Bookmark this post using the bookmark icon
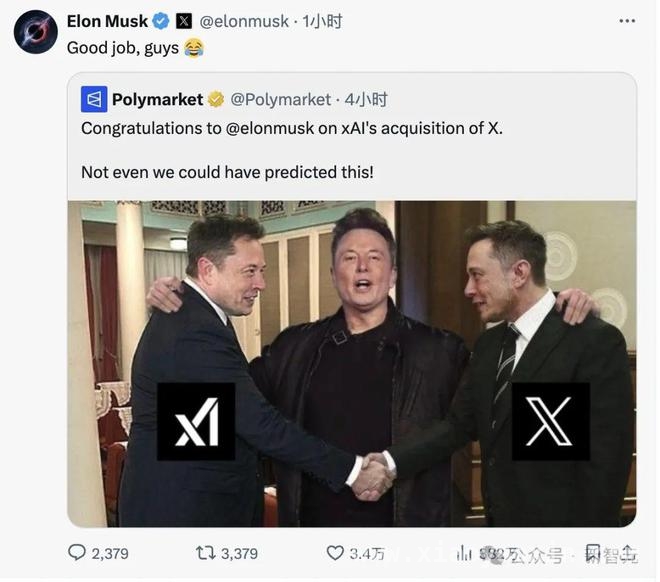Screen dimensions: 660x582 (593, 553)
